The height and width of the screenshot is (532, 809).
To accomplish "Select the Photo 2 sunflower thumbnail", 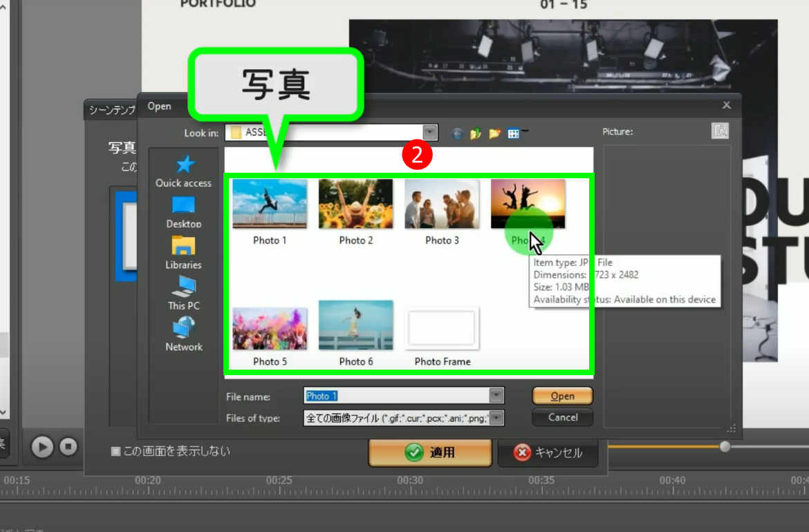I will click(x=355, y=205).
